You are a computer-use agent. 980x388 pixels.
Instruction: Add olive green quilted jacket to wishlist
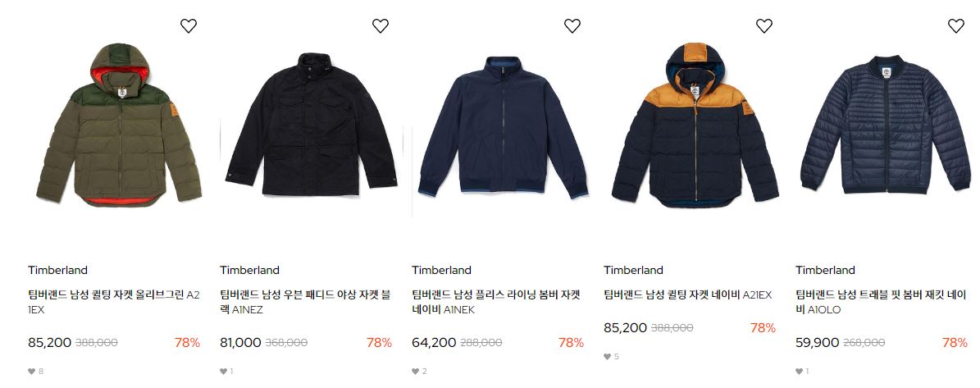click(x=188, y=25)
